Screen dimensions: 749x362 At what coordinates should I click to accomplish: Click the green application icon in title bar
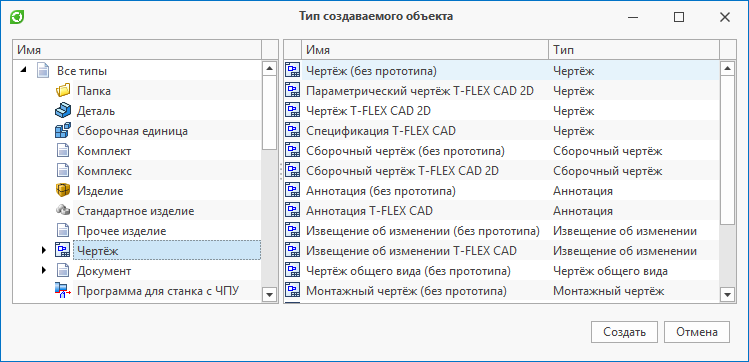(17, 17)
